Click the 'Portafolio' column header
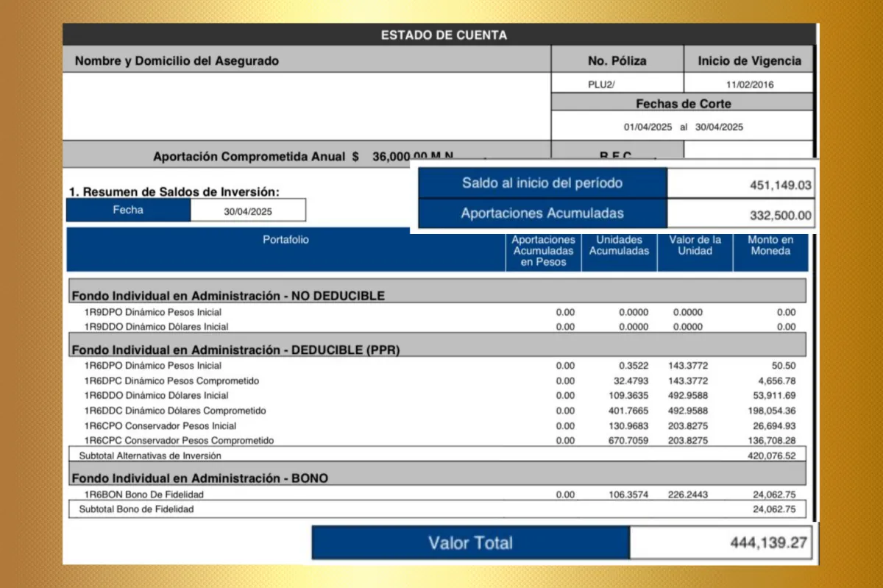The image size is (883, 588). pyautogui.click(x=286, y=240)
